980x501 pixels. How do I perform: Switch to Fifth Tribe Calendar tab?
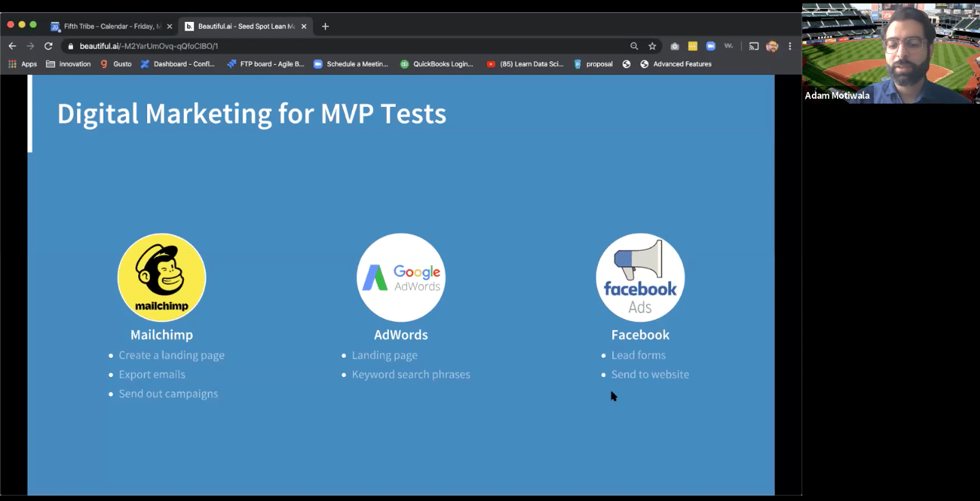(x=111, y=27)
